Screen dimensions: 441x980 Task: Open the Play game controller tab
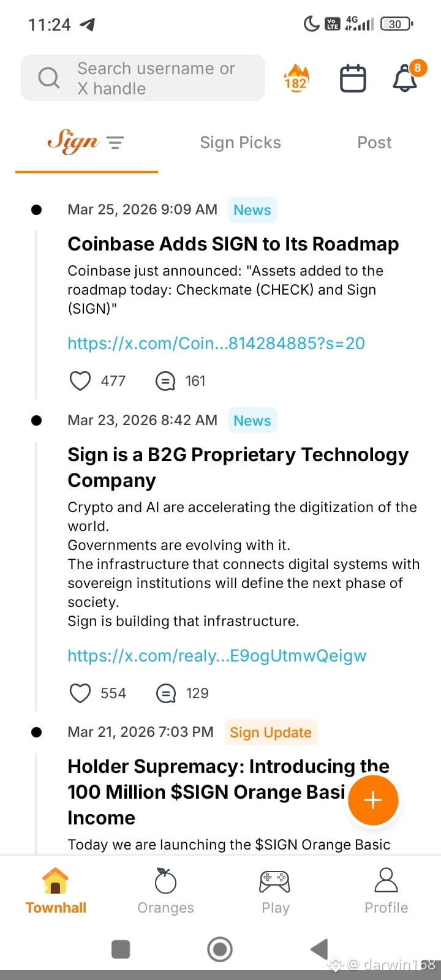275,891
